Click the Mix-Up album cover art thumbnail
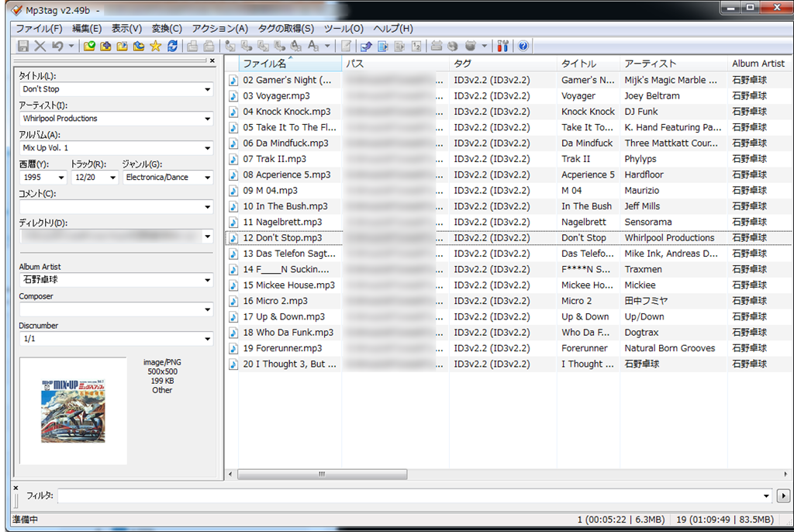 [73, 411]
